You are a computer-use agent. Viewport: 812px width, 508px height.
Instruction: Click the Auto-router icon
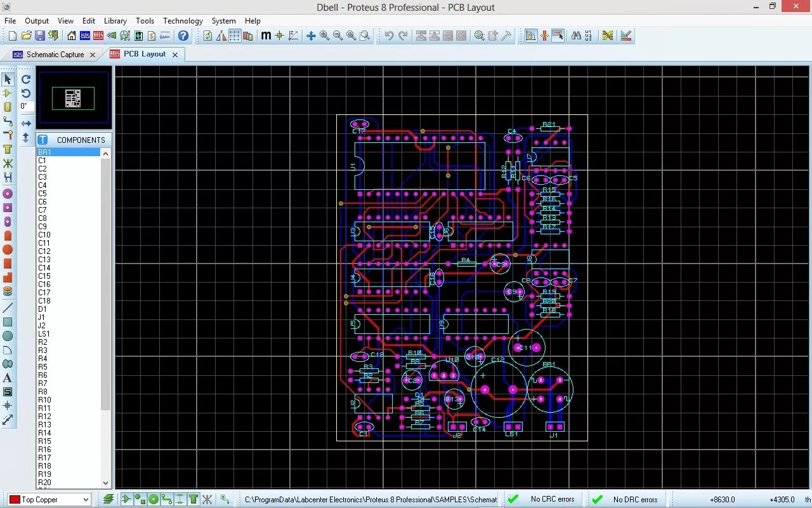(x=608, y=36)
